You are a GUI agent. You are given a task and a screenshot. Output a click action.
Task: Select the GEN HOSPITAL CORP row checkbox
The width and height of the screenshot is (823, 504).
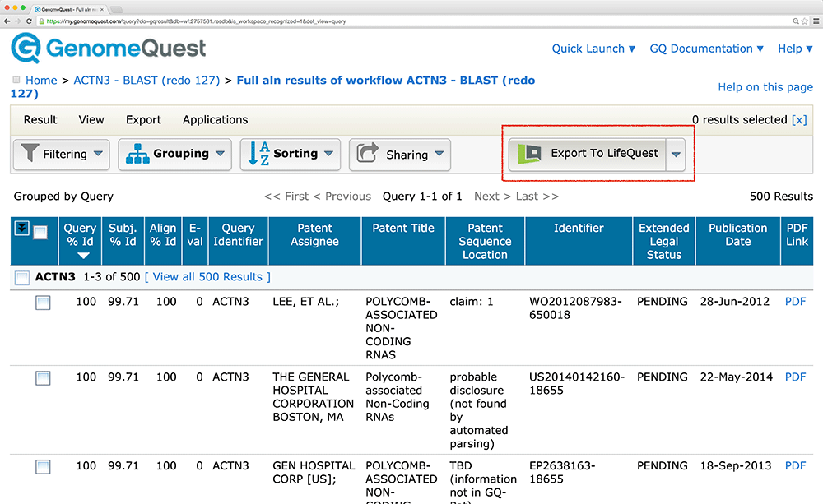pyautogui.click(x=43, y=467)
